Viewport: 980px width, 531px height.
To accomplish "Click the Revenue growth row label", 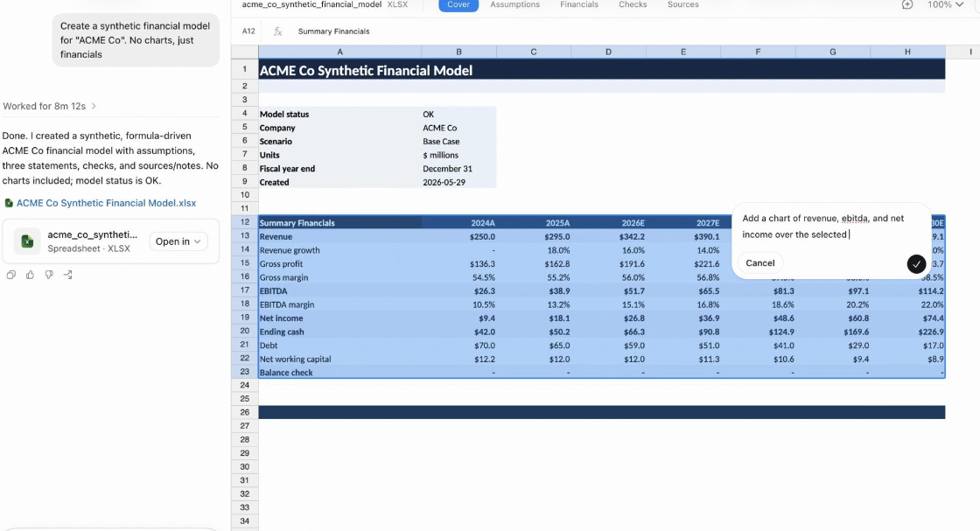I will tap(340, 250).
